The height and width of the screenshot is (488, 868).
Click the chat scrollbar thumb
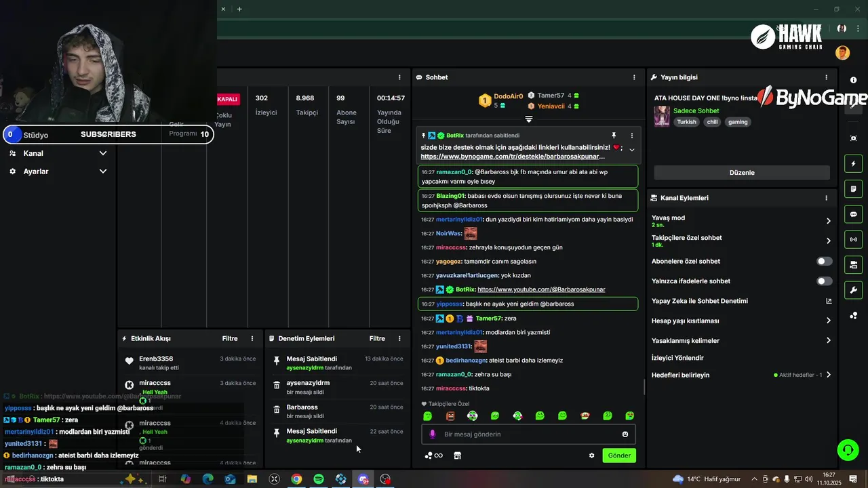coord(644,387)
